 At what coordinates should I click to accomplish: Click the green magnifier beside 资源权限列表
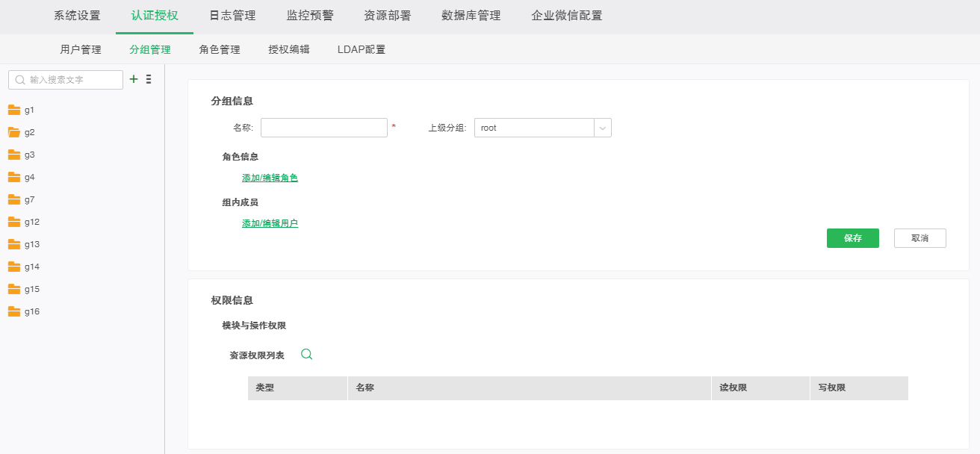(x=306, y=355)
